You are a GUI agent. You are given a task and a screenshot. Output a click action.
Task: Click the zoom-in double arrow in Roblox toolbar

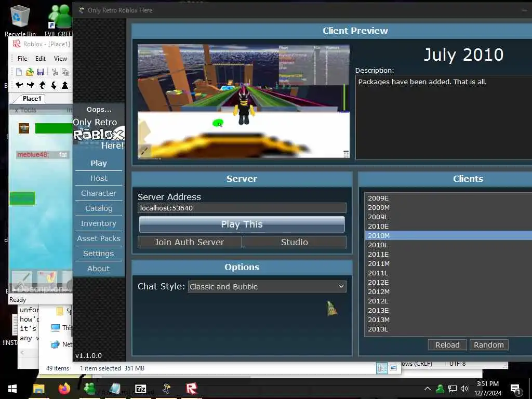(x=65, y=85)
